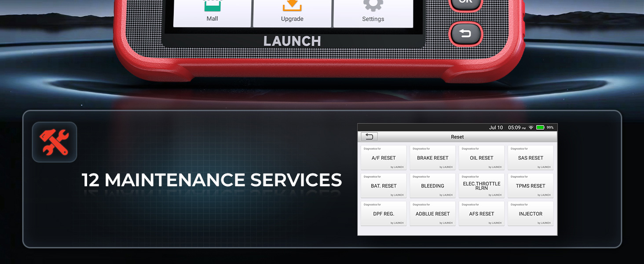This screenshot has width=644, height=264.
Task: Open the TPMS RESET function
Action: 531,185
